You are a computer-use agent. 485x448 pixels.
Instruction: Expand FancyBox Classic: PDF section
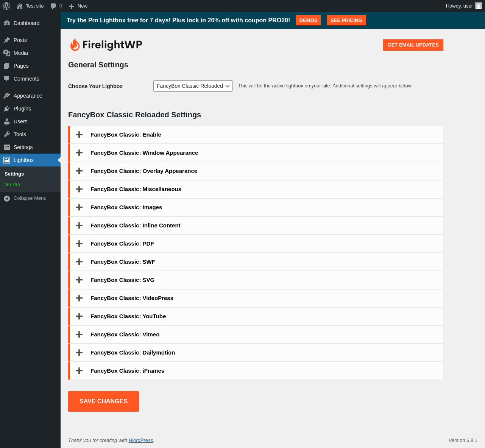coord(256,244)
